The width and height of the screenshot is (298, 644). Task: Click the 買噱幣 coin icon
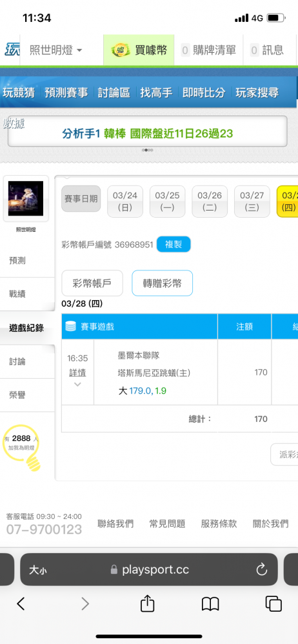(x=121, y=50)
